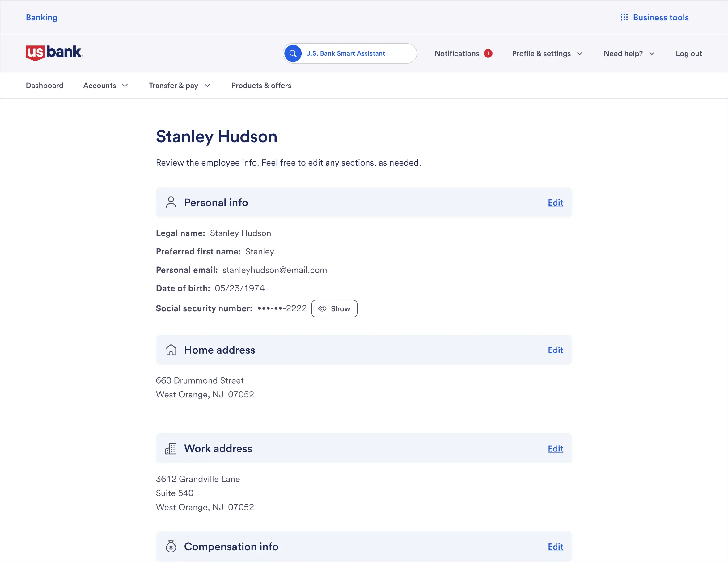Click the red notification badge
The width and height of the screenshot is (728, 562).
(x=488, y=53)
